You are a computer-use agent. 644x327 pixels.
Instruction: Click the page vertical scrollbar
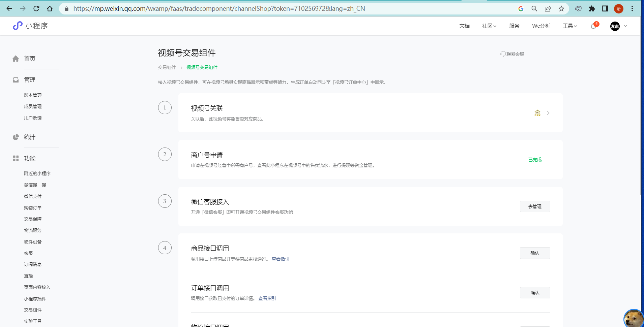pyautogui.click(x=641, y=106)
